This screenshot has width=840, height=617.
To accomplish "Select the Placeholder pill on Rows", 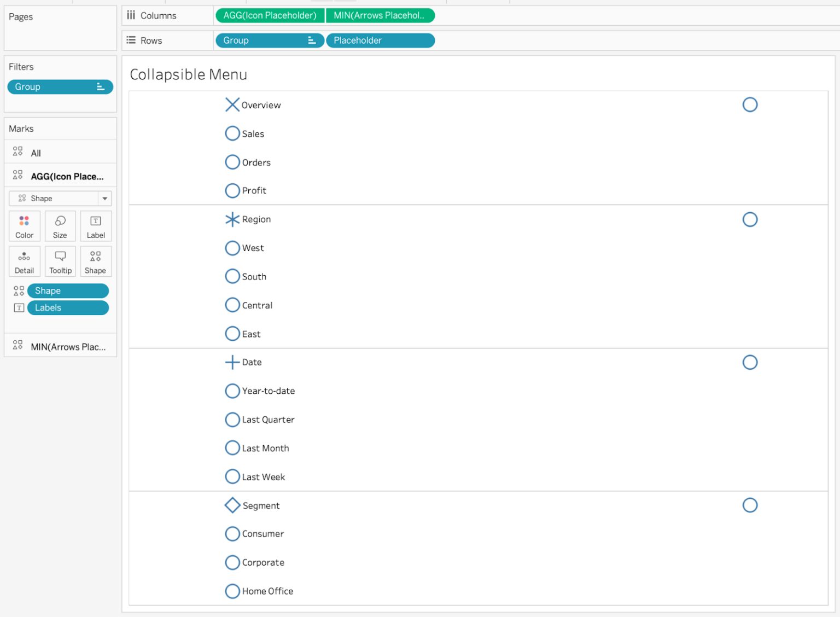I will coord(380,40).
